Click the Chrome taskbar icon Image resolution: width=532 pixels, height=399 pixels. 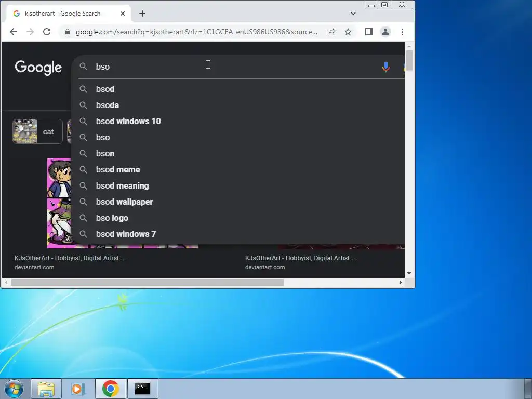[111, 389]
